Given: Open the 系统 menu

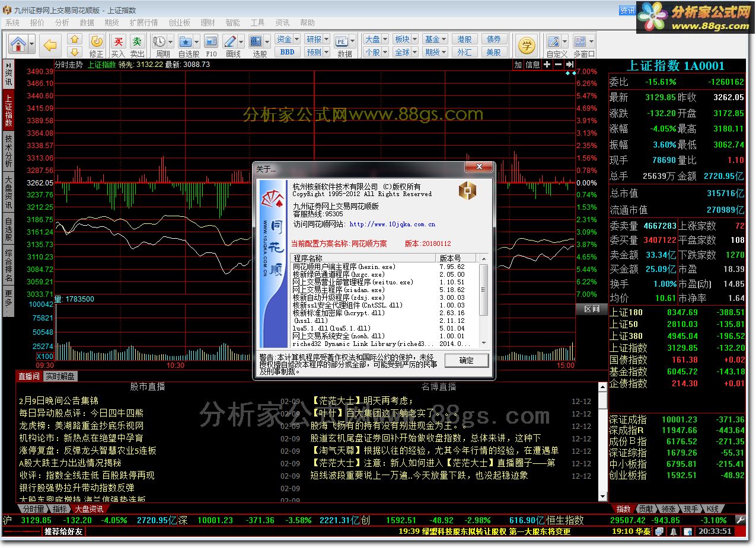Looking at the screenshot, I should 12,23.
